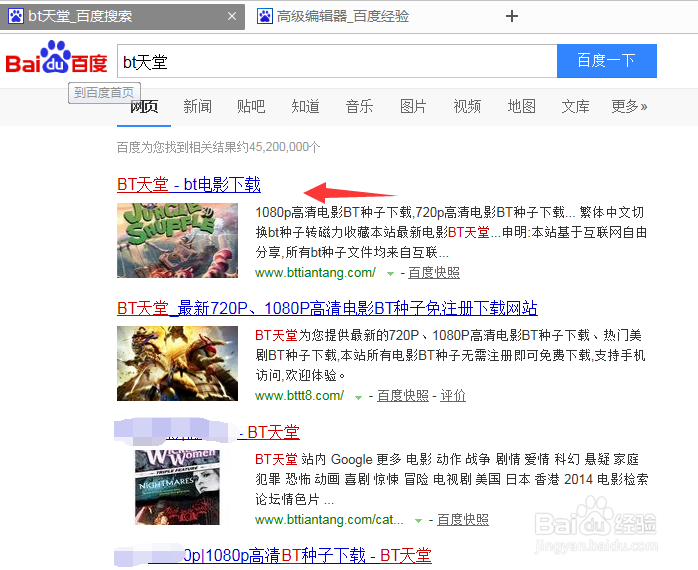
Task: Click the ninja turtles result thumbnail
Action: click(x=177, y=363)
